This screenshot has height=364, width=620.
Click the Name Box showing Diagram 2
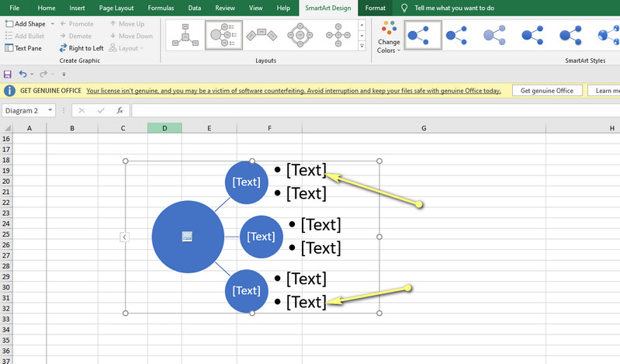tap(24, 110)
